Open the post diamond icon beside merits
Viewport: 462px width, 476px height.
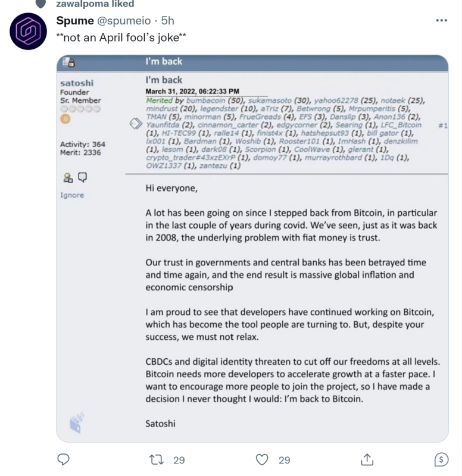(136, 123)
